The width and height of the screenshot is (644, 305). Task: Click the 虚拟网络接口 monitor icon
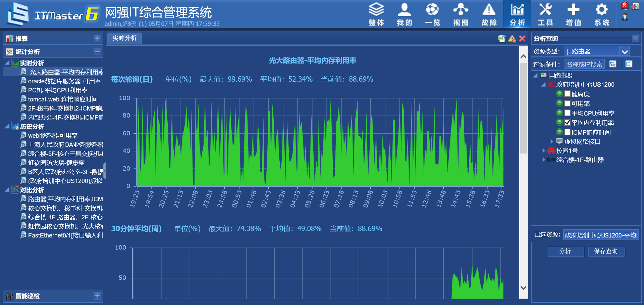coord(559,141)
